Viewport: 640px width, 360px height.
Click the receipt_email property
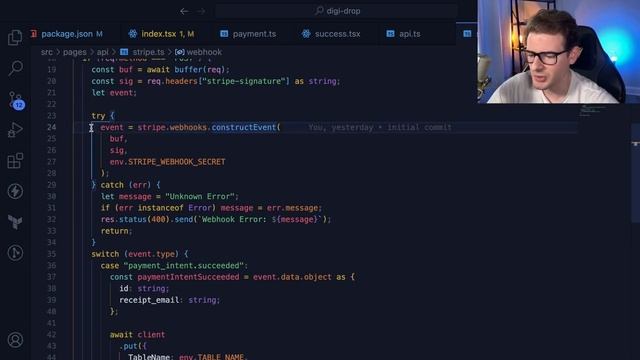pos(149,300)
